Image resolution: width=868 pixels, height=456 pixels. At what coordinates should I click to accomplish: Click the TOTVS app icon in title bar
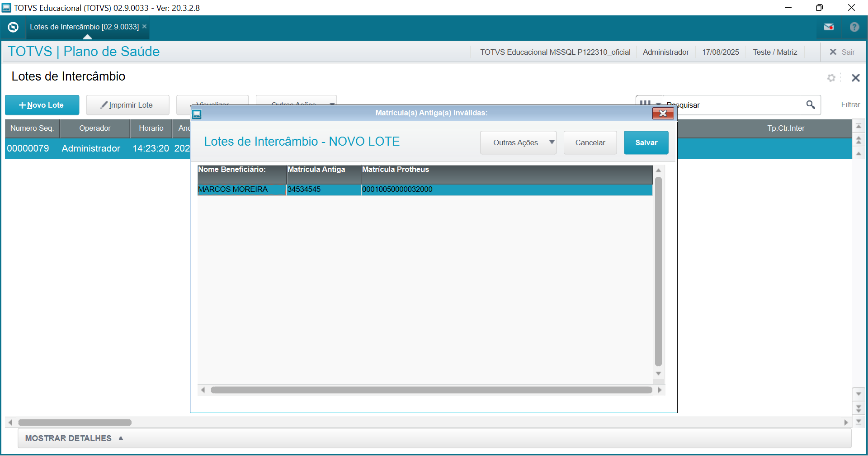click(x=6, y=8)
